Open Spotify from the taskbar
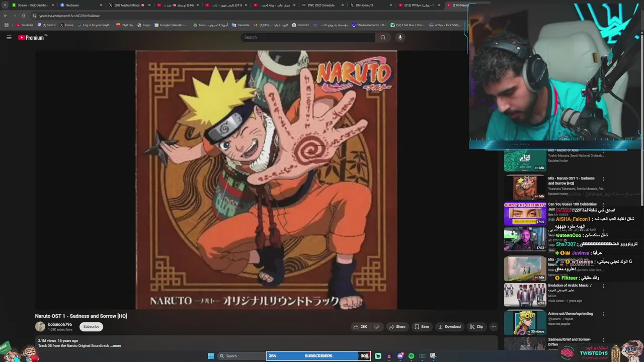 click(411, 356)
